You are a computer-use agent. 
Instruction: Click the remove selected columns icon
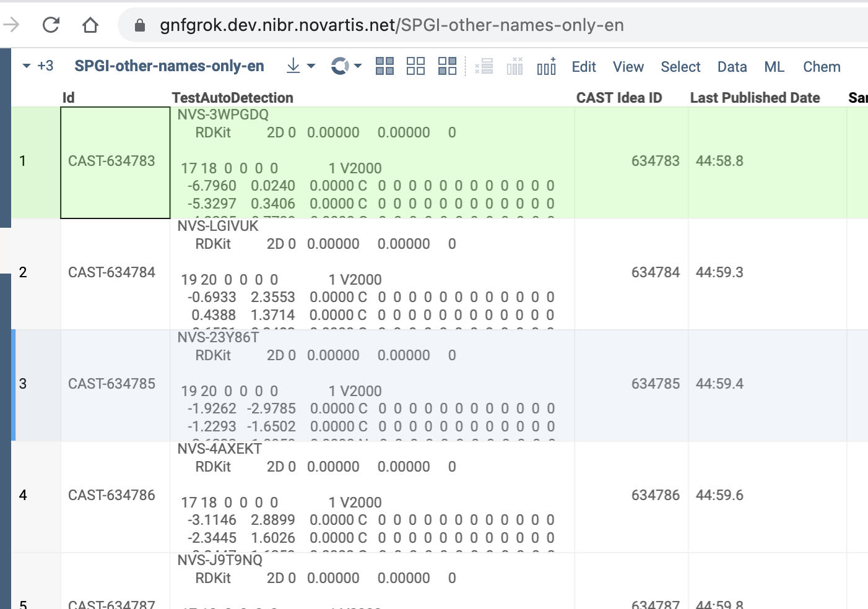point(514,66)
